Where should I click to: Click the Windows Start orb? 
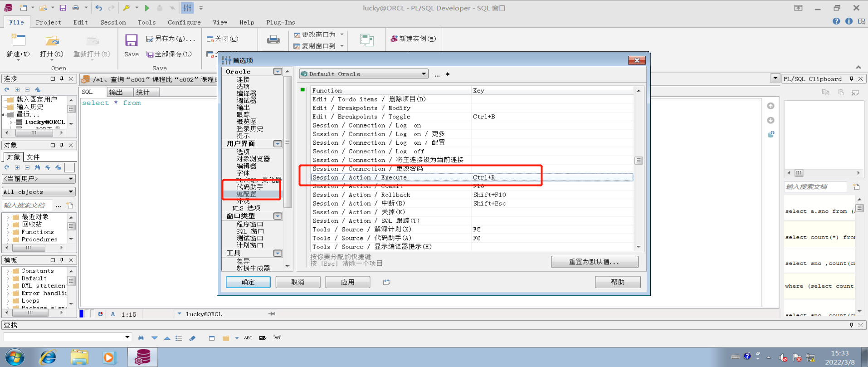pos(15,357)
